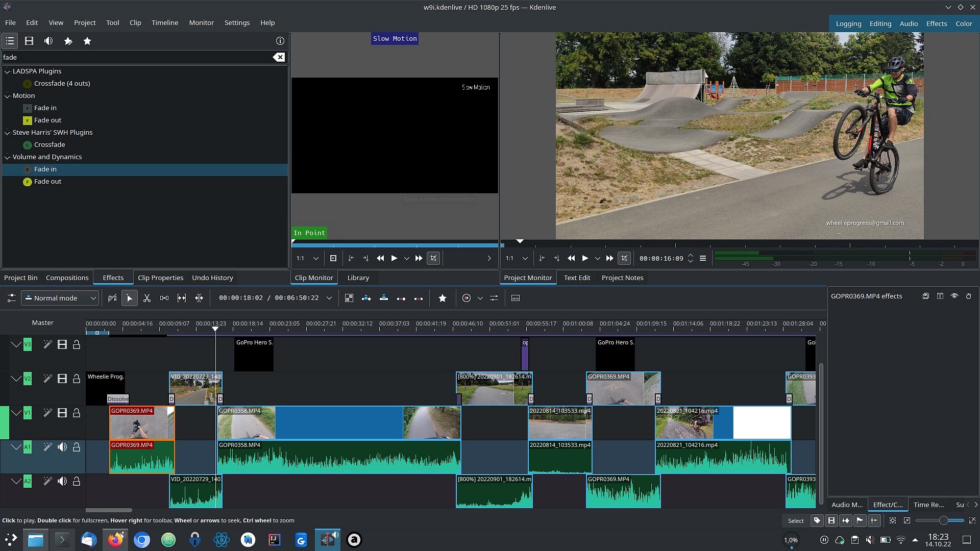Screen dimensions: 980x551
Task: Open the Normal mode dropdown
Action: click(60, 298)
